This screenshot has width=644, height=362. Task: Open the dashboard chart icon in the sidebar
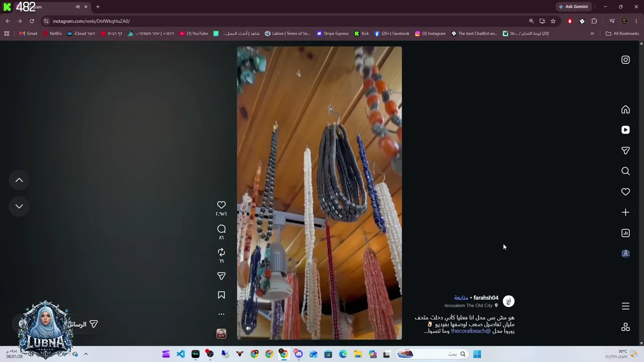[625, 233]
